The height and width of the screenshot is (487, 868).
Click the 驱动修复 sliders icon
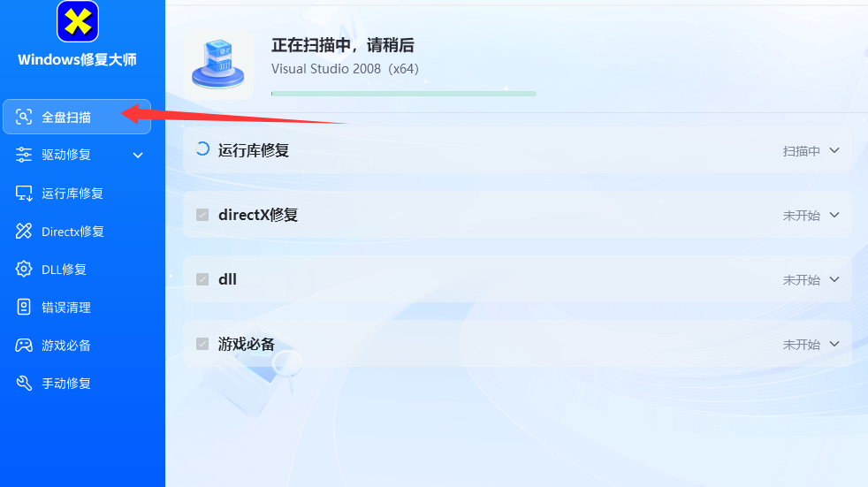point(24,155)
